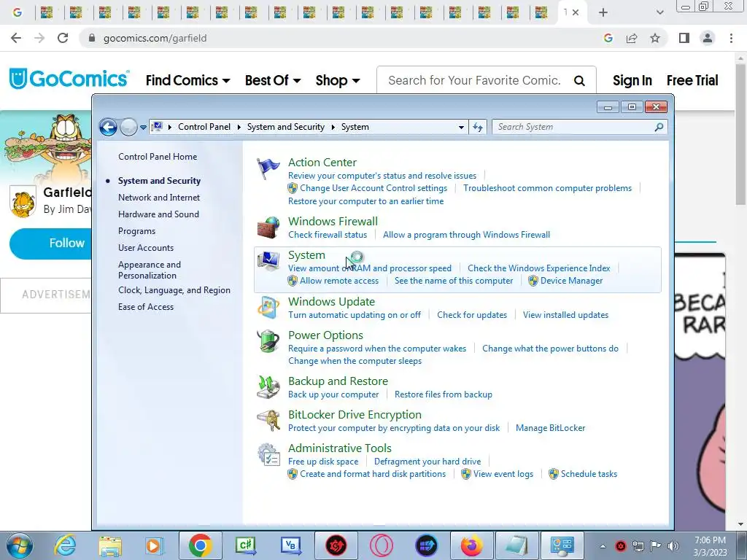747x560 pixels.
Task: Click Sign In on GoComics
Action: coord(632,81)
